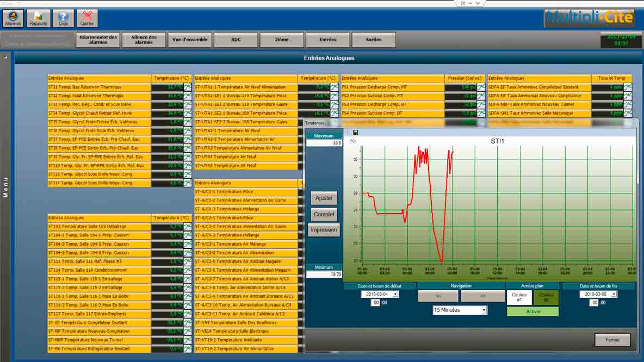Click the save disk icon above chart
The width and height of the screenshot is (644, 362).
(355, 132)
